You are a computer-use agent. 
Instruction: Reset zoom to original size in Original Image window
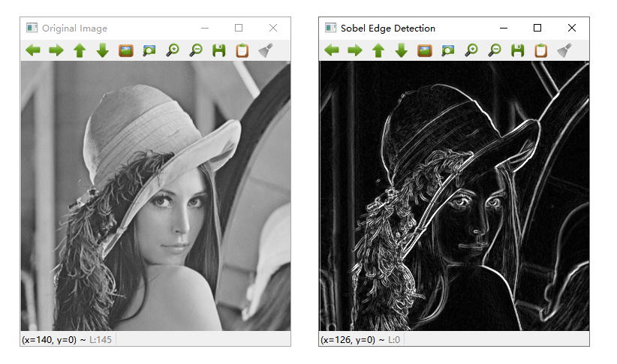[126, 50]
